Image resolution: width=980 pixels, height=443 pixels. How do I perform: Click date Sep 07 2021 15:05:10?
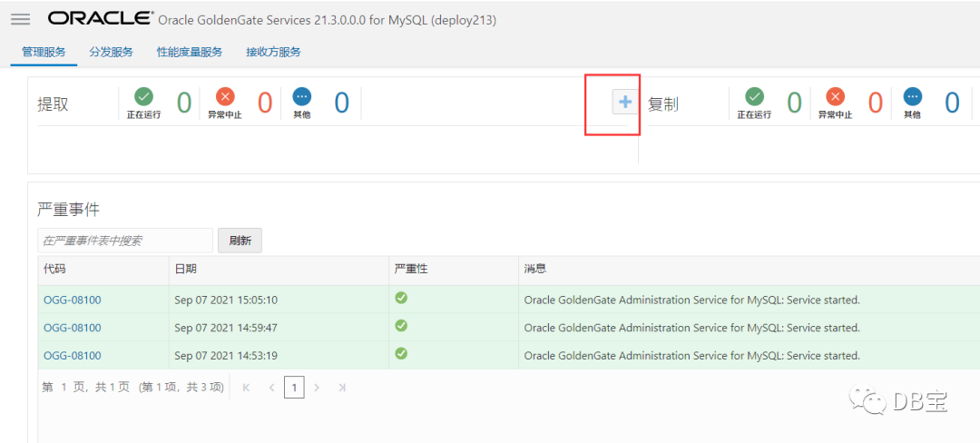[x=226, y=300]
